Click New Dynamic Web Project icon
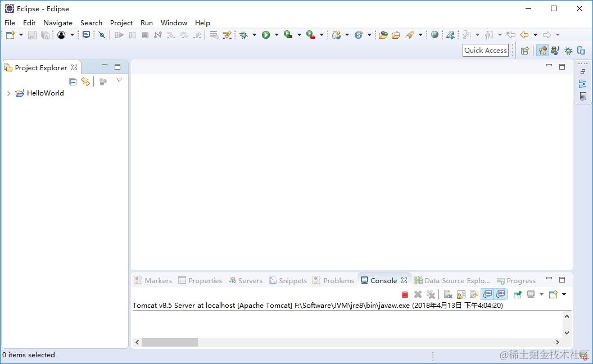This screenshot has width=593, height=364. pyautogui.click(x=337, y=35)
